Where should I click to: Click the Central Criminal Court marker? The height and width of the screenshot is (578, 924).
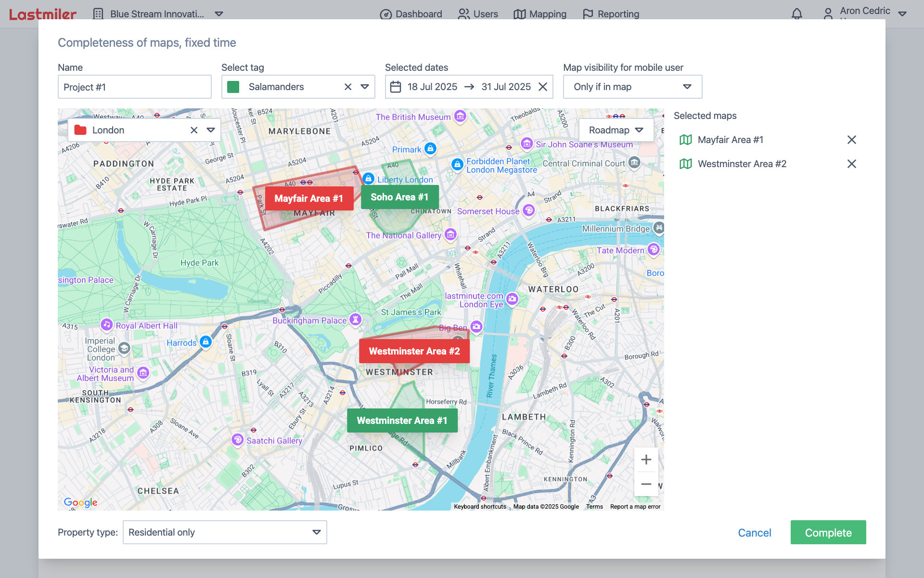tap(634, 162)
